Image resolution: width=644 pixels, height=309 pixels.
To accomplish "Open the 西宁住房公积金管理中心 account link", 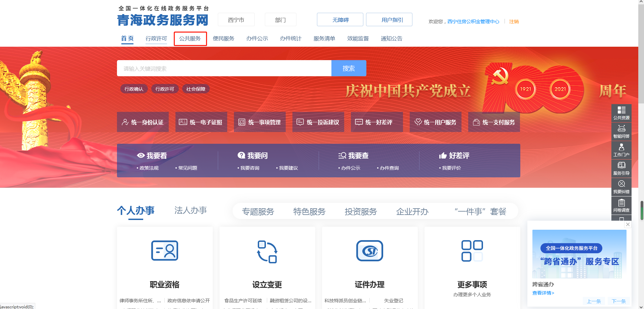I will (473, 21).
